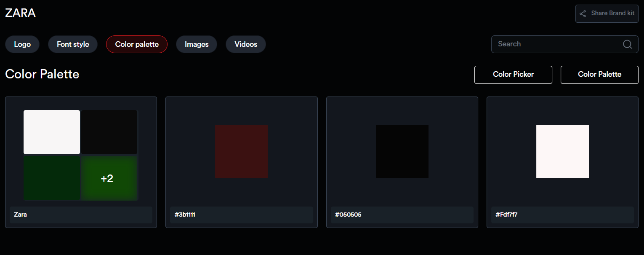This screenshot has width=644, height=255.
Task: Click the dark green tile in Zara palette
Action: tap(52, 178)
